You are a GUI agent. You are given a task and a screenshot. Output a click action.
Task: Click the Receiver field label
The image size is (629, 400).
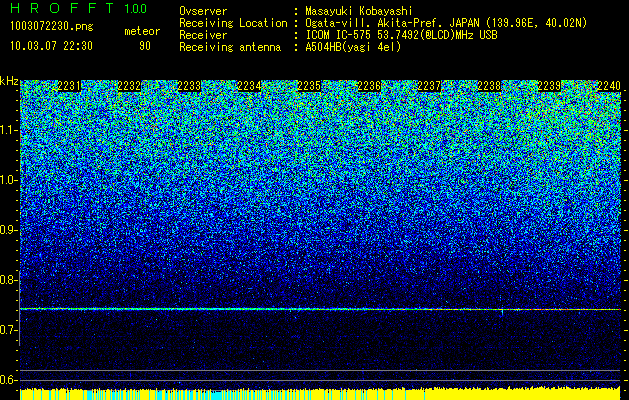click(x=203, y=35)
